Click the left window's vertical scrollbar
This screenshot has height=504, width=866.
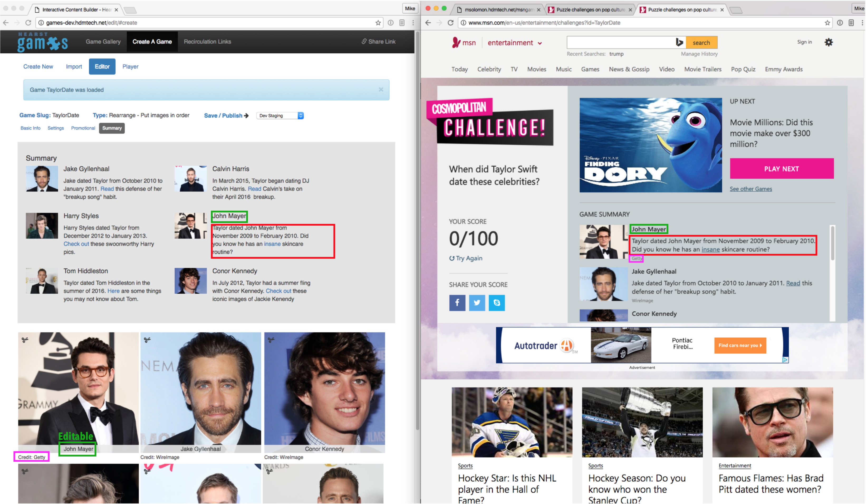[417, 230]
